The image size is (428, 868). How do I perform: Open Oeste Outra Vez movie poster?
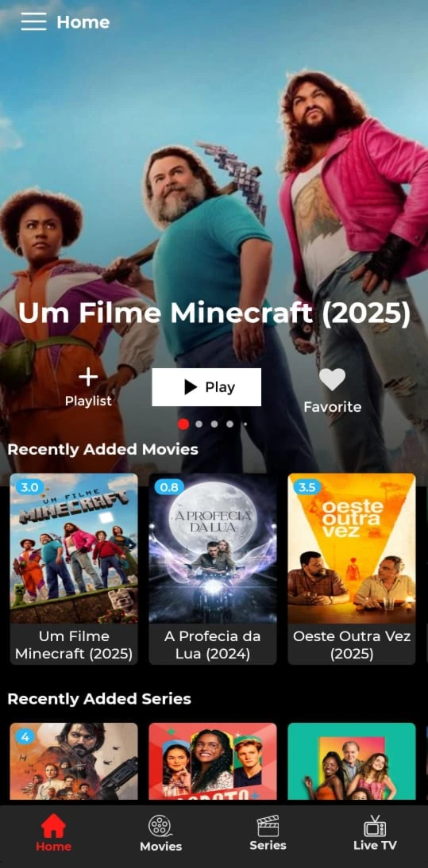352,548
